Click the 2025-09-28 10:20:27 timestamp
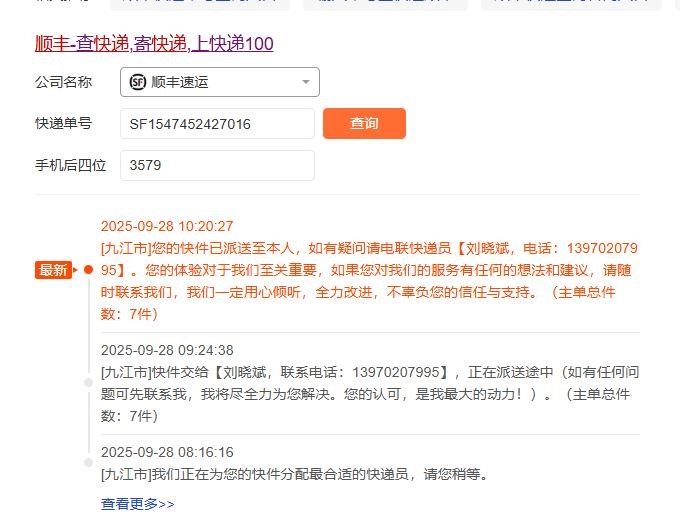The height and width of the screenshot is (517, 680). 167,226
